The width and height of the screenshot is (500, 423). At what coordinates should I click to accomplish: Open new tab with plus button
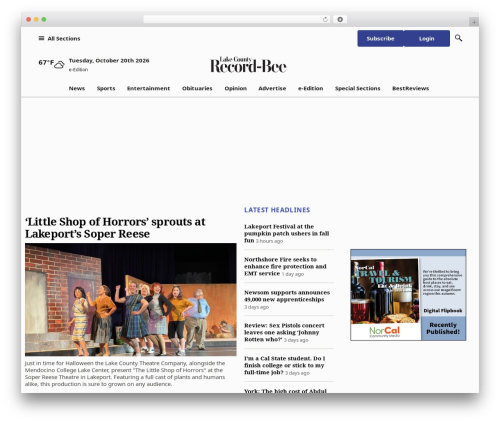coord(474,22)
